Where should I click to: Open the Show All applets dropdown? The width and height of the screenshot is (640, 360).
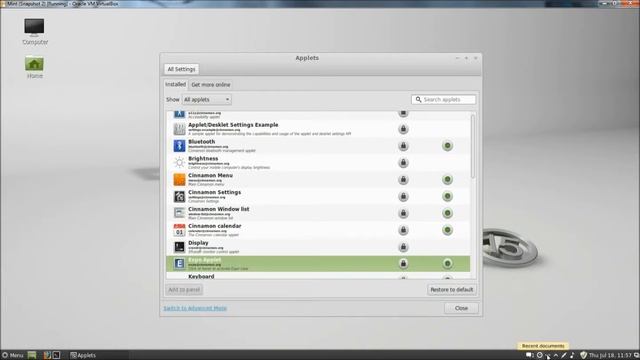click(206, 100)
